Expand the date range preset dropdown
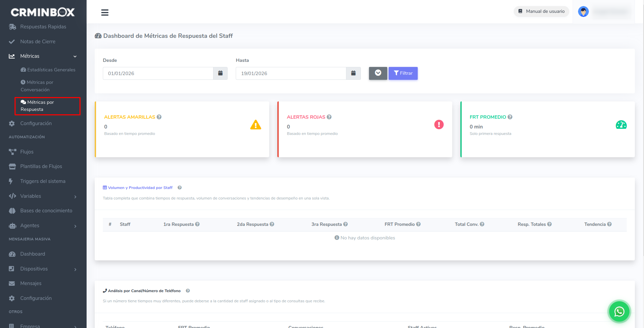The width and height of the screenshot is (644, 328). click(378, 73)
